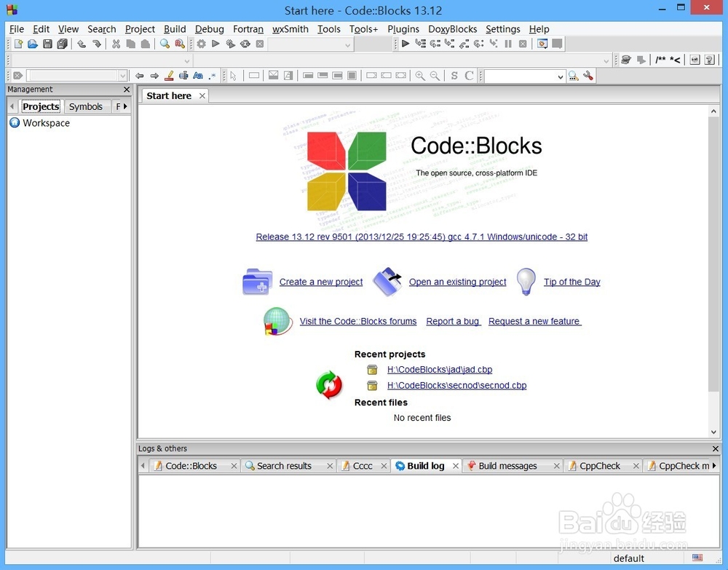Open the Settings menu
This screenshot has height=570, width=728.
503,29
